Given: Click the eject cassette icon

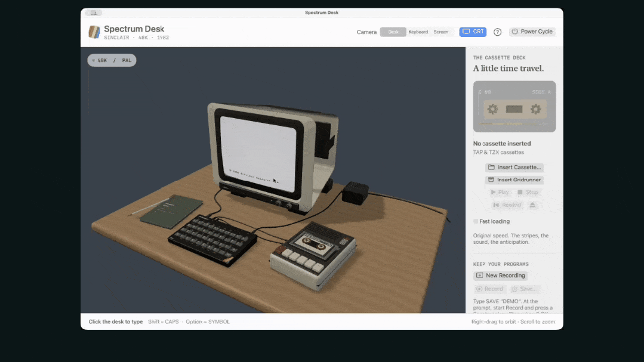Looking at the screenshot, I should click(532, 205).
